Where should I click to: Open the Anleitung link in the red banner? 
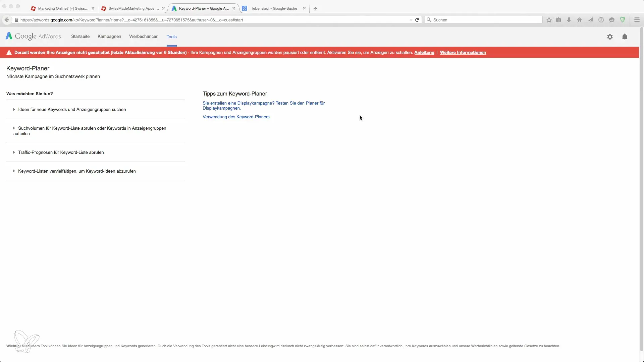coord(424,53)
